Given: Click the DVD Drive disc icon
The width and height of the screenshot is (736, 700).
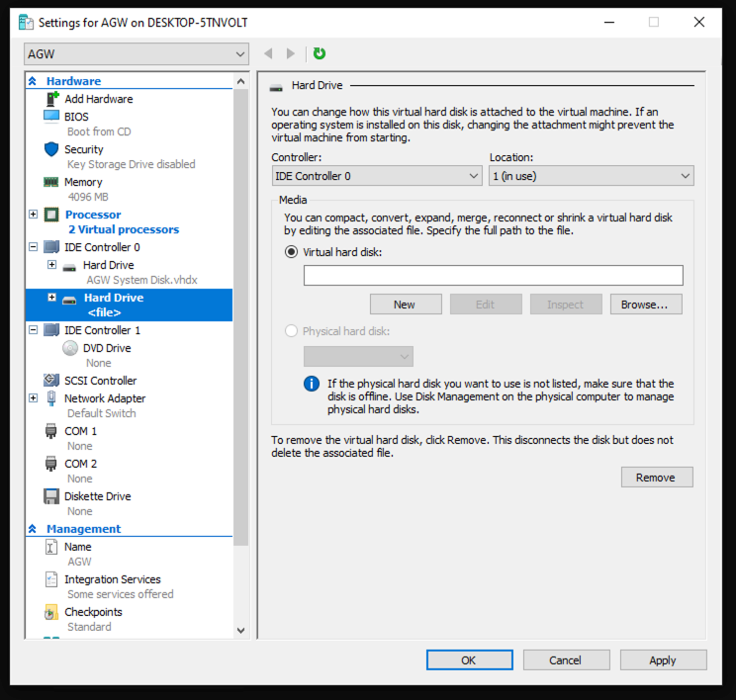Looking at the screenshot, I should point(70,348).
